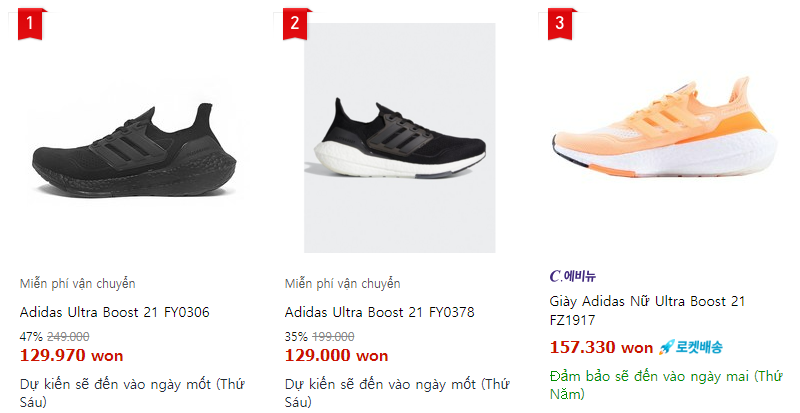Click the 157.330 won price
Viewport: 800px width, 413px height.
point(601,348)
